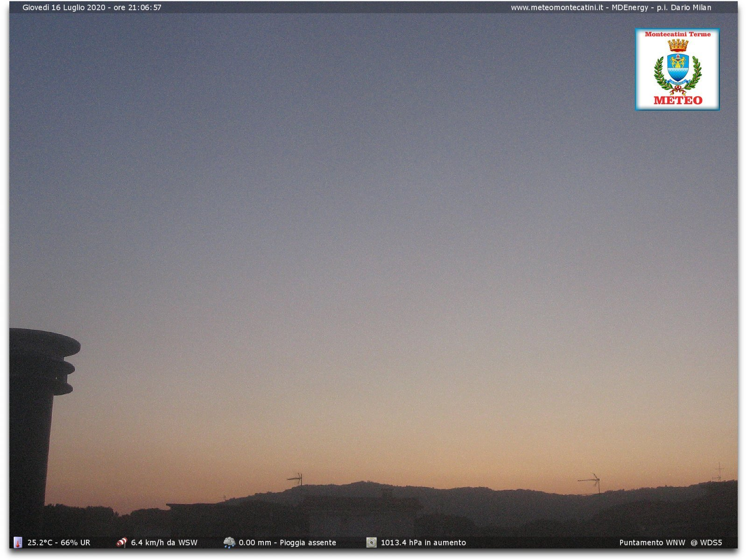Click the coat of arms crest in logo

[677, 67]
